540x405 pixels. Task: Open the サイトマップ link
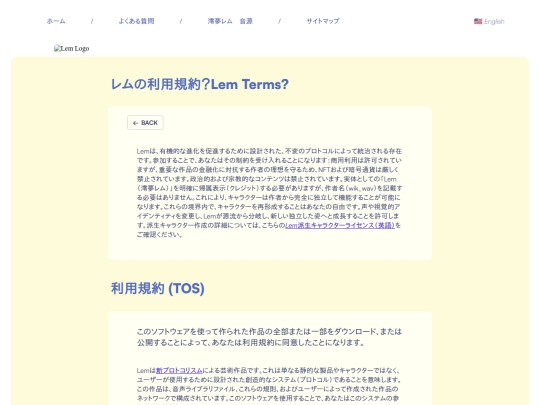tap(323, 21)
